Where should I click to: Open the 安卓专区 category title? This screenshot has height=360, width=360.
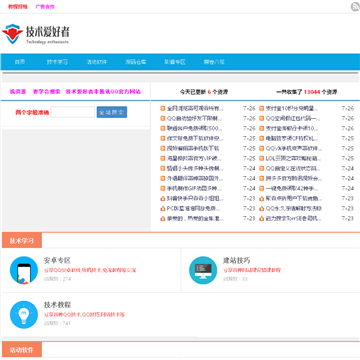[57, 260]
